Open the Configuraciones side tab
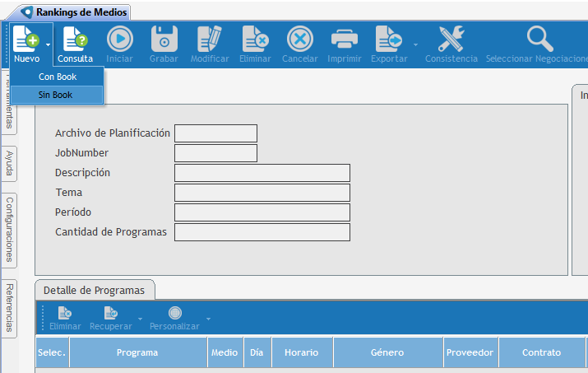This screenshot has height=373, width=588. coord(9,230)
